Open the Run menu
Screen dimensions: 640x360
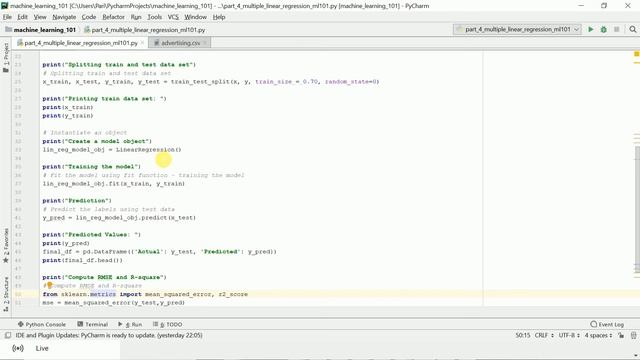tap(136, 17)
